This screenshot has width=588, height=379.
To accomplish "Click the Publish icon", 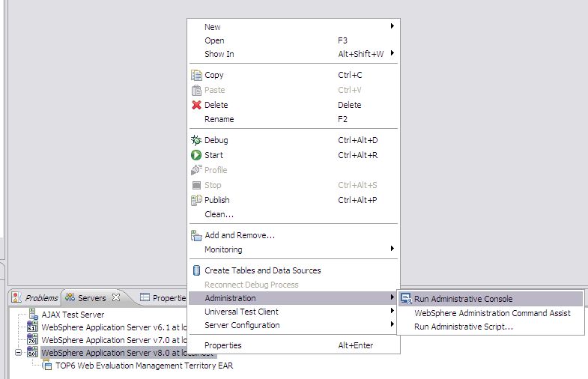I will (196, 200).
